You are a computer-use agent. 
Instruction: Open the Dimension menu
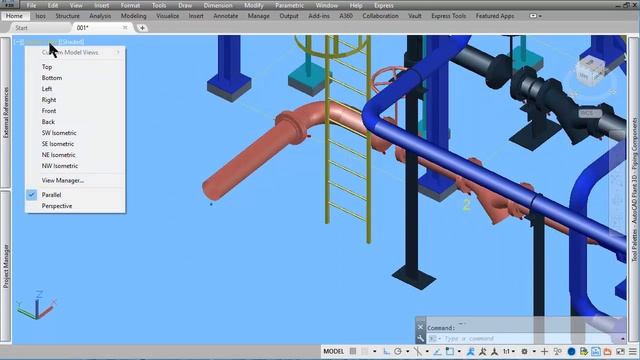pyautogui.click(x=218, y=5)
